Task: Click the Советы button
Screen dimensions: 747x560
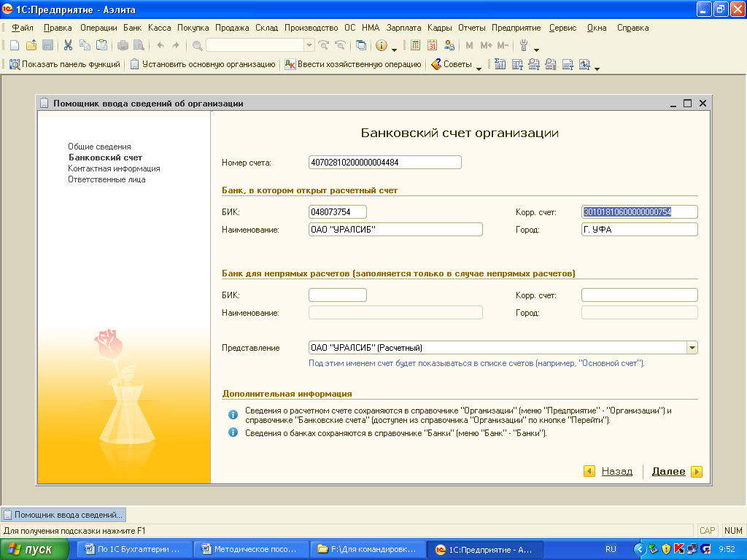Action: click(452, 64)
